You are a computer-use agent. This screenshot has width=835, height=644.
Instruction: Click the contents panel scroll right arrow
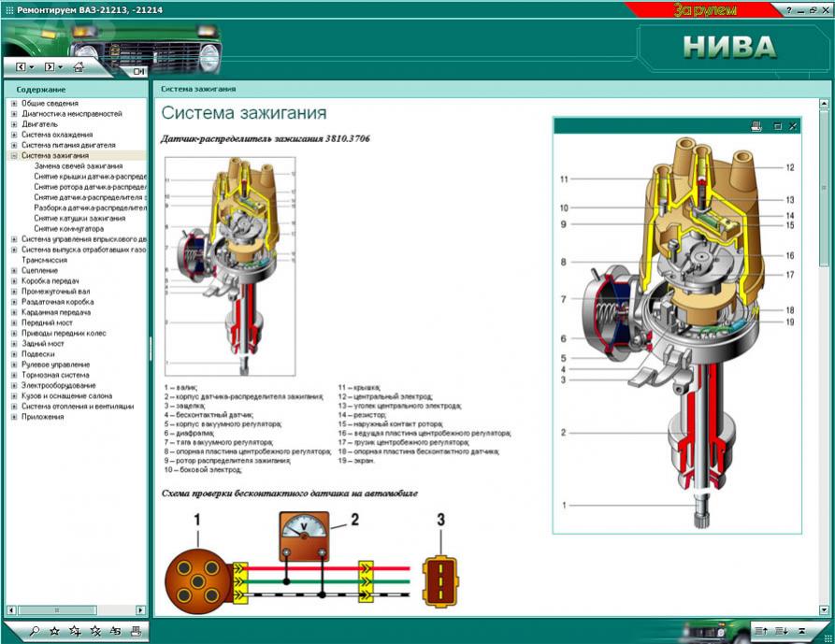(140, 610)
